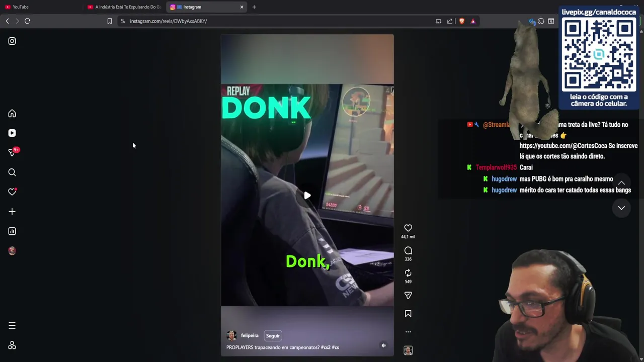Open the More hamburger menu in sidebar
Viewport: 644px width, 362px height.
12,326
